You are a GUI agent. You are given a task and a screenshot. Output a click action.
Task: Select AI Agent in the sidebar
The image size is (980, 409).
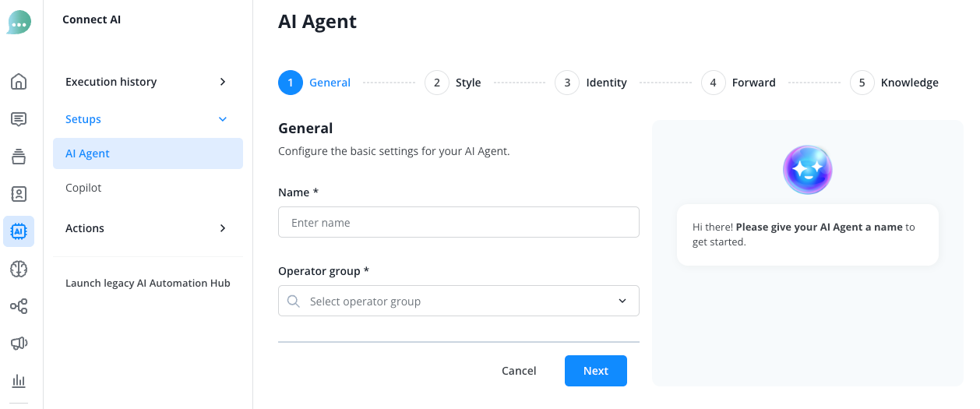pyautogui.click(x=148, y=153)
